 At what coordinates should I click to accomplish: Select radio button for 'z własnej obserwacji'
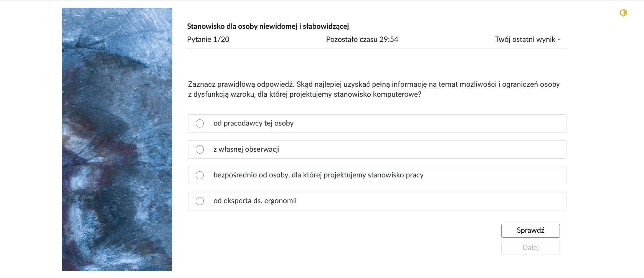coord(200,149)
